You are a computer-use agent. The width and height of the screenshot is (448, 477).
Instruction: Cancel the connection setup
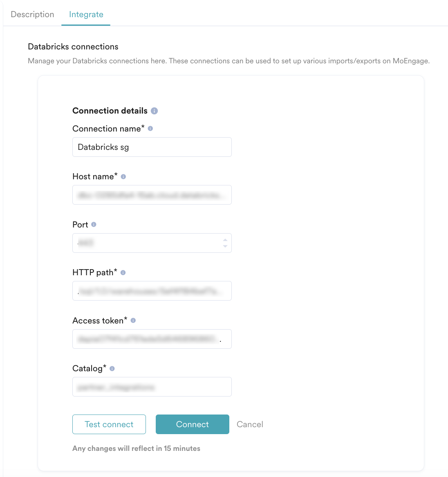click(250, 424)
